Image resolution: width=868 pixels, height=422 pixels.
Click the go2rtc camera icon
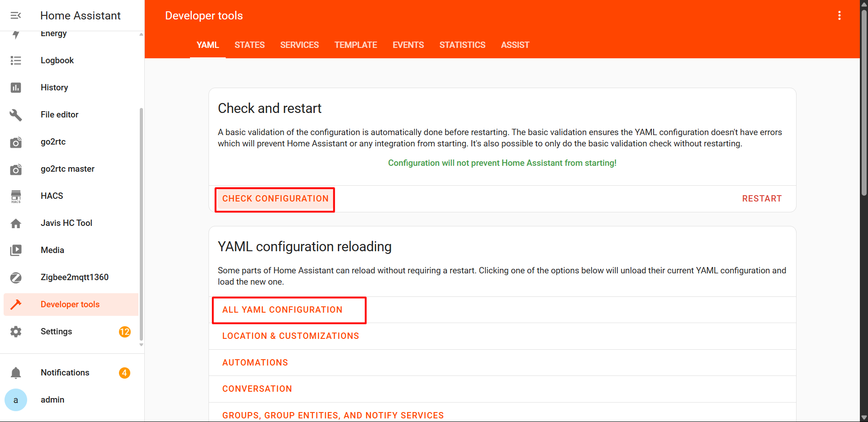click(x=16, y=142)
